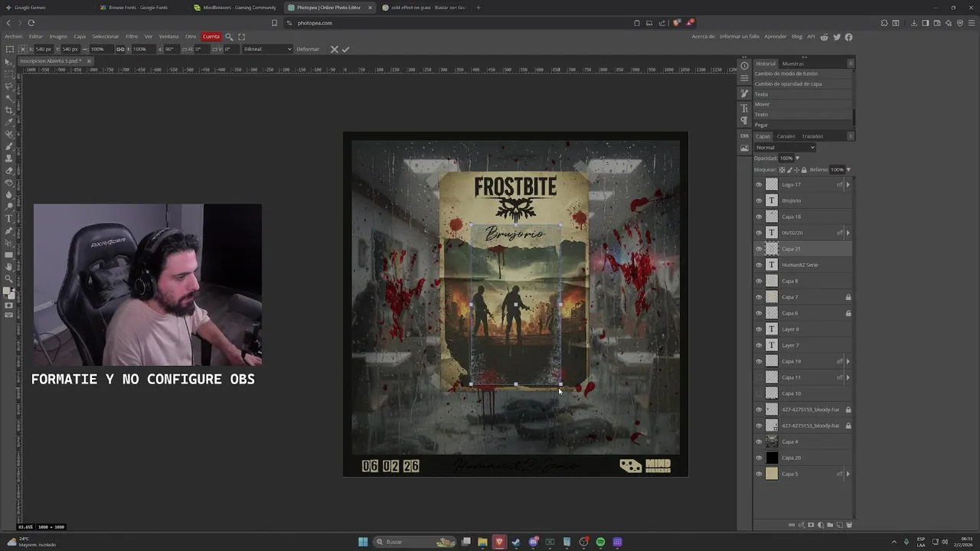
Task: Click the lock transparent pixels icon
Action: [x=782, y=170]
